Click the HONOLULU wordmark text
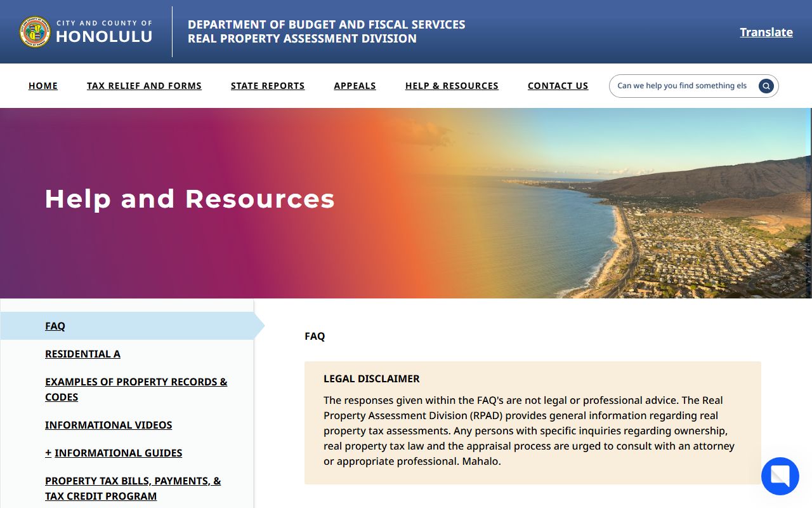This screenshot has width=812, height=508. click(x=104, y=37)
